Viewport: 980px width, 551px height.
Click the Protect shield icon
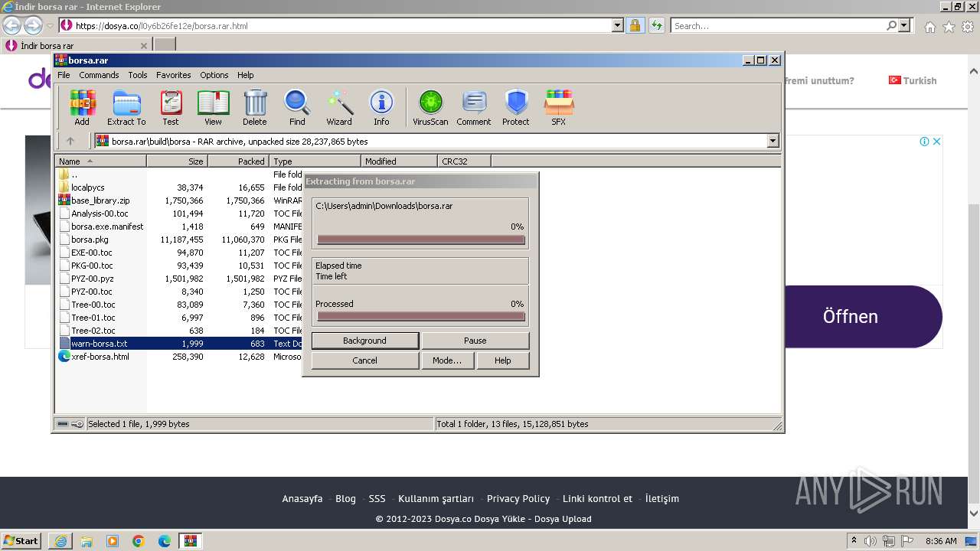tap(516, 108)
